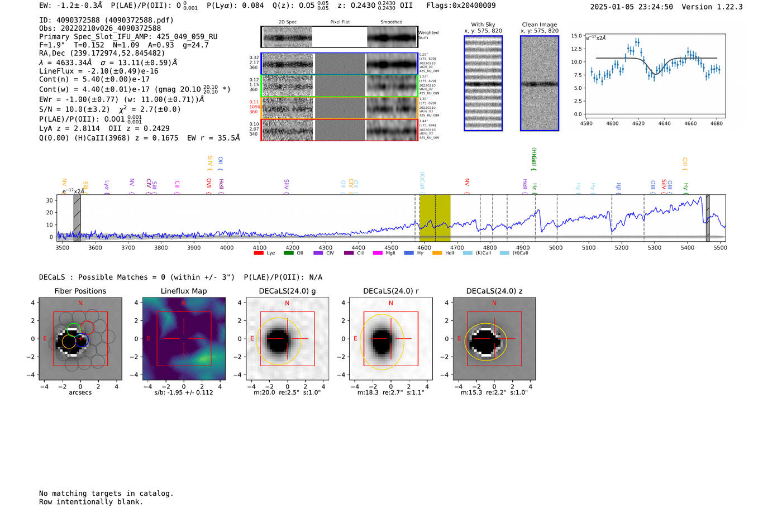
Task: Click the Cont(w) = 4.40 gmag line
Action: coord(135,89)
